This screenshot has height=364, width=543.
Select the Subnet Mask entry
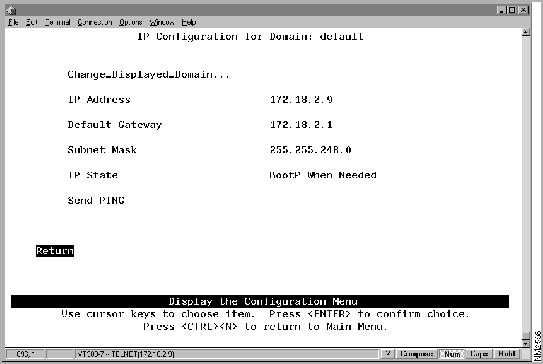pos(102,150)
